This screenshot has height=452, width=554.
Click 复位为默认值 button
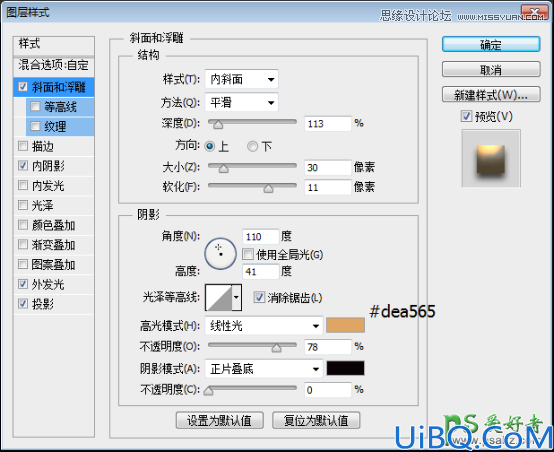click(316, 421)
